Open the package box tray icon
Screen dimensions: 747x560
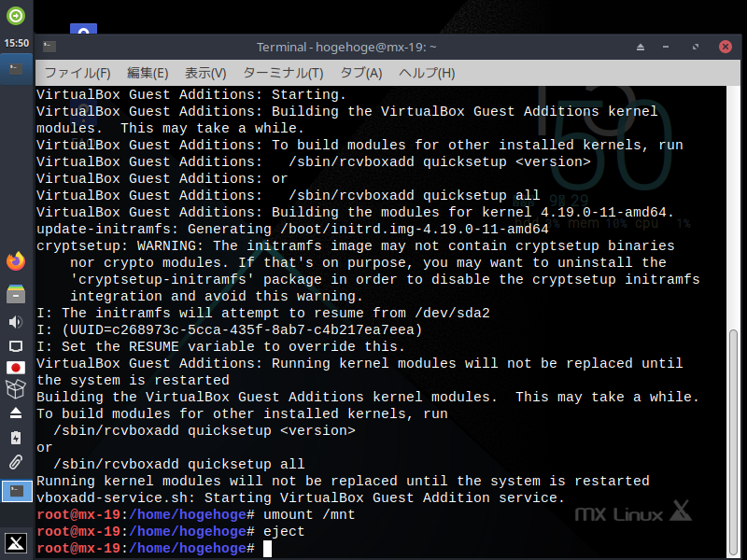point(16,389)
